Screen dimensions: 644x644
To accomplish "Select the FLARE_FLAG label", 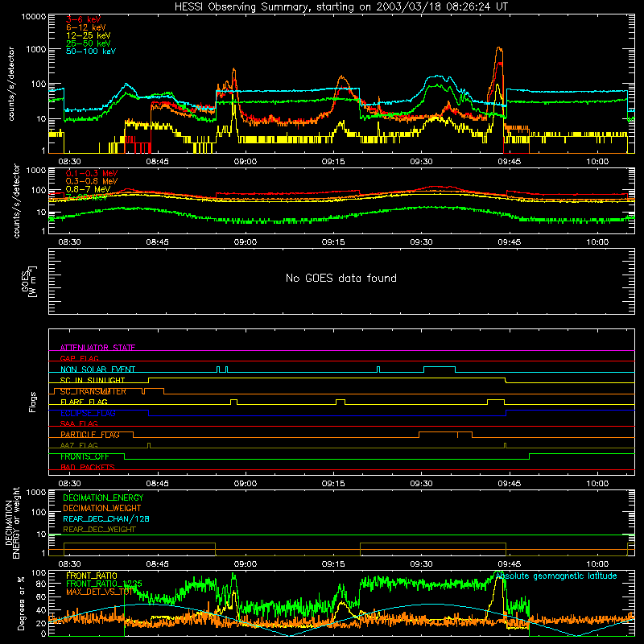I will tap(84, 402).
